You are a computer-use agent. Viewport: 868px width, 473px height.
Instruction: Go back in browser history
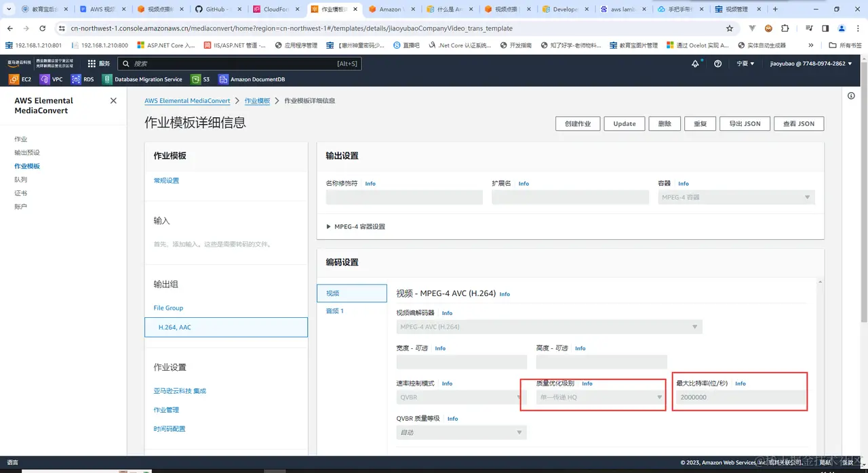coord(9,28)
